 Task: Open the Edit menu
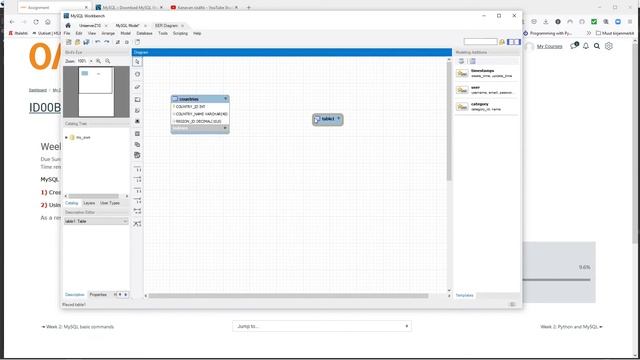coord(79,33)
